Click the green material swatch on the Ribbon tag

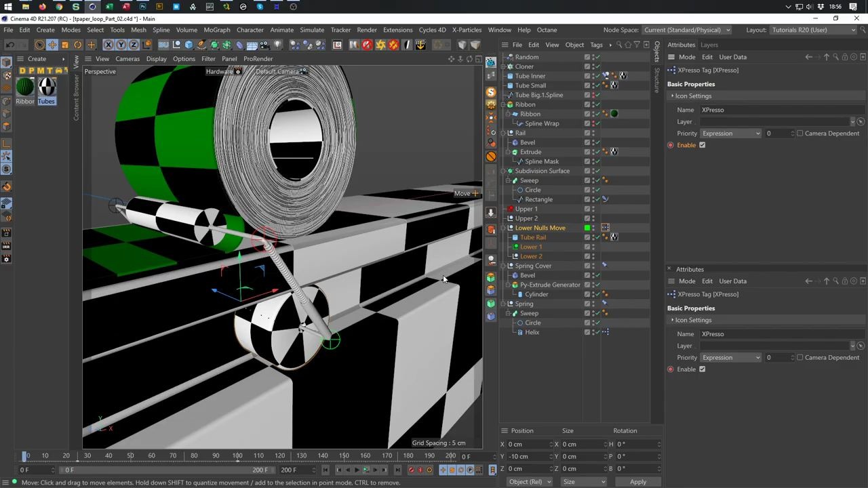(614, 113)
